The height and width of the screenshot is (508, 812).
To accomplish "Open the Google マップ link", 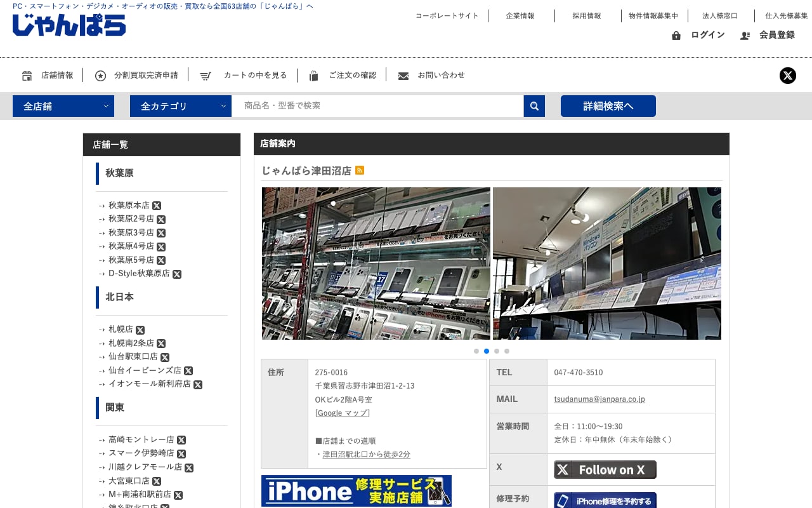I will point(343,413).
